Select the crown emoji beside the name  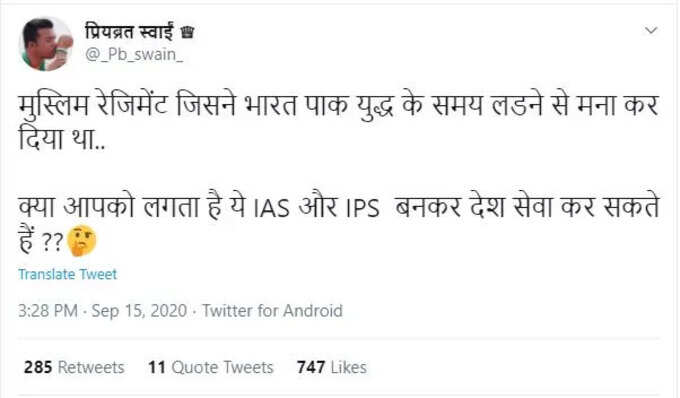187,33
